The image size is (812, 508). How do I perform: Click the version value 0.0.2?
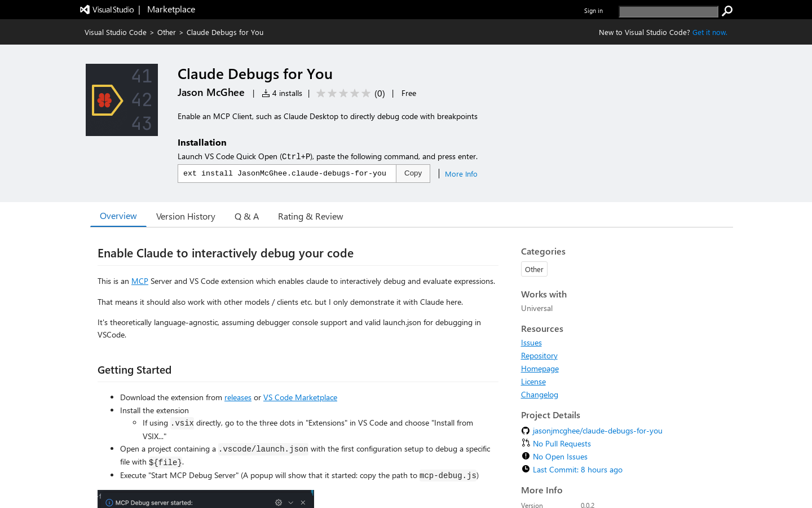tap(588, 505)
